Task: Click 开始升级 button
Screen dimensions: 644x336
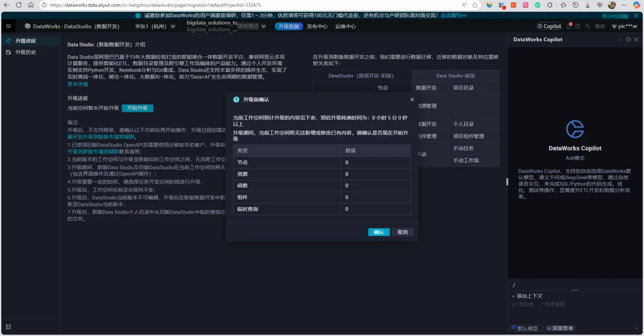Action: tap(138, 108)
